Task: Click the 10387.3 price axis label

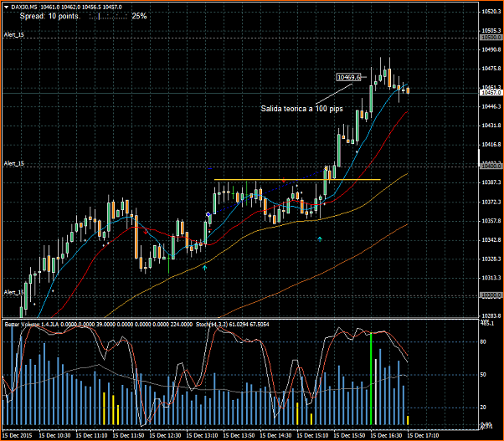Action: pyautogui.click(x=491, y=182)
